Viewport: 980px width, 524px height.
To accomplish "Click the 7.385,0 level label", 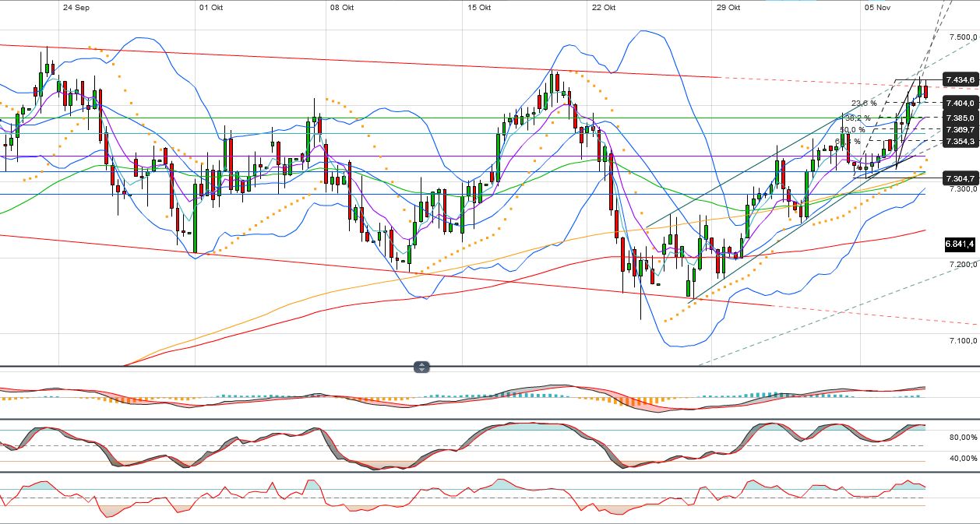I will tap(960, 118).
